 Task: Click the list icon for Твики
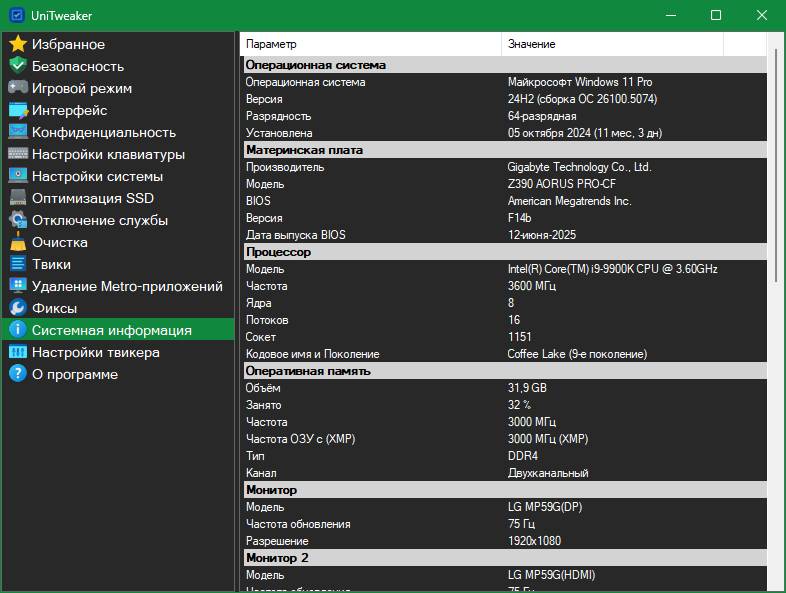pos(18,264)
